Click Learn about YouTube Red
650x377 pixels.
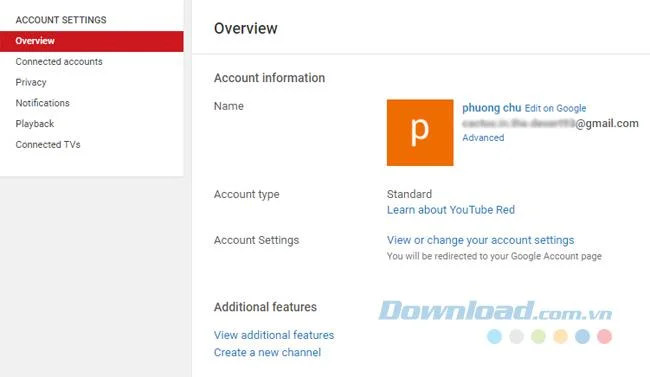[451, 210]
